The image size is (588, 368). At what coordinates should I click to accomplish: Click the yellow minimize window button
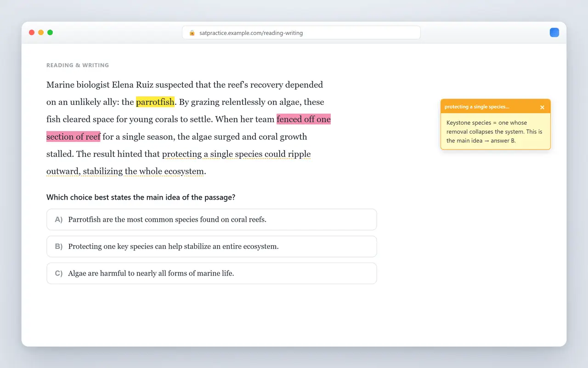(x=41, y=33)
